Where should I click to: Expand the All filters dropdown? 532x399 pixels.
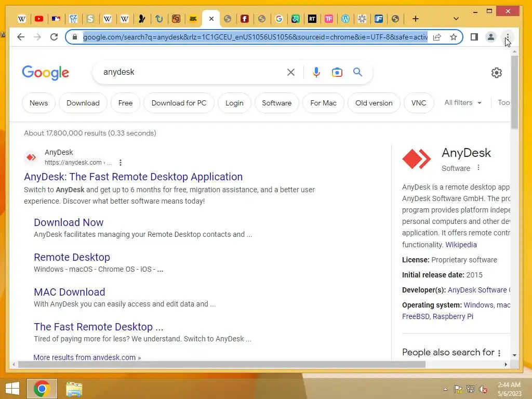tap(463, 102)
